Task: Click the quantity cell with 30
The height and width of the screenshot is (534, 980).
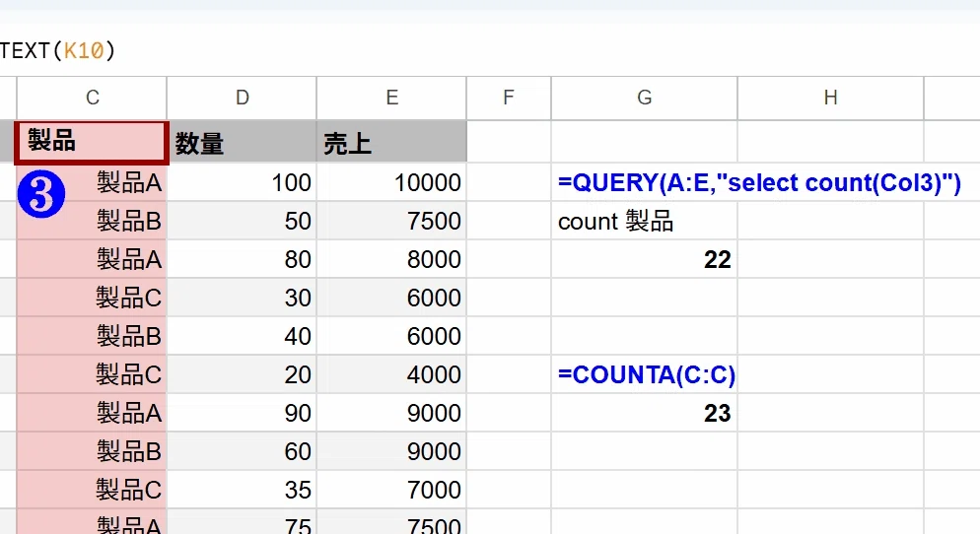Action: coord(242,298)
